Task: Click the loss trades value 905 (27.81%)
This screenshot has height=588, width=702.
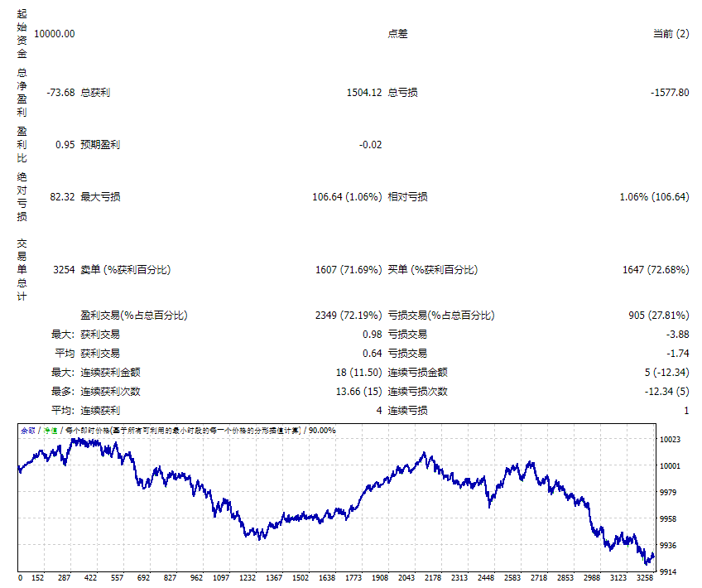Action: [659, 316]
